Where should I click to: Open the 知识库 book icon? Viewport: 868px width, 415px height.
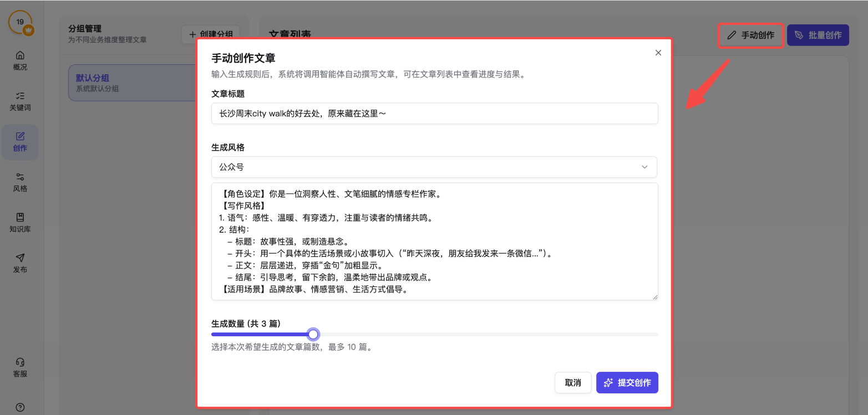tap(20, 218)
